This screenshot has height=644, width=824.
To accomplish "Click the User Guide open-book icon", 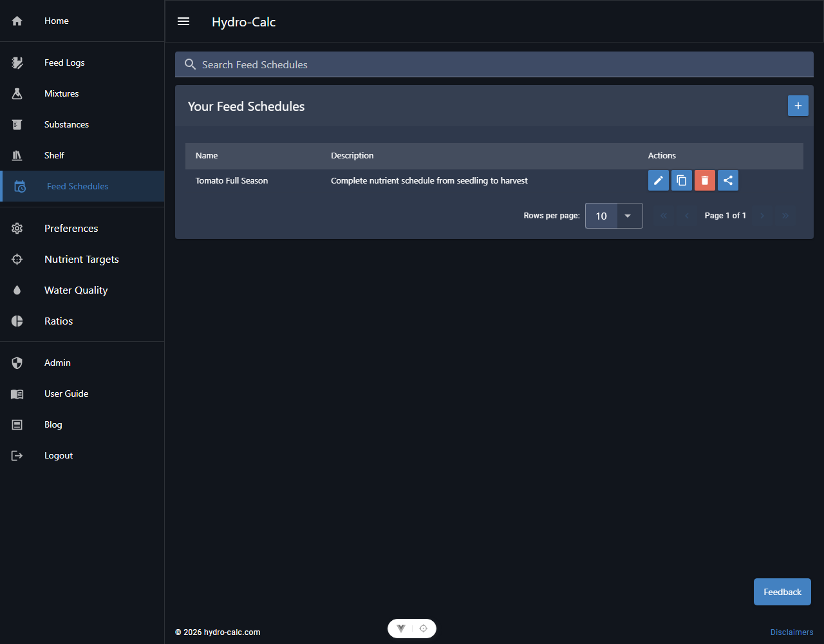I will click(17, 393).
